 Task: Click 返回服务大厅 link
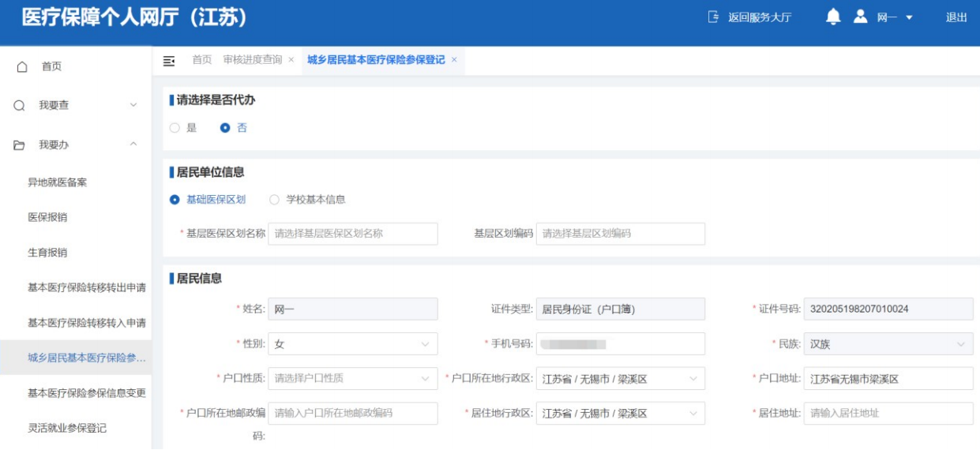[x=749, y=17]
